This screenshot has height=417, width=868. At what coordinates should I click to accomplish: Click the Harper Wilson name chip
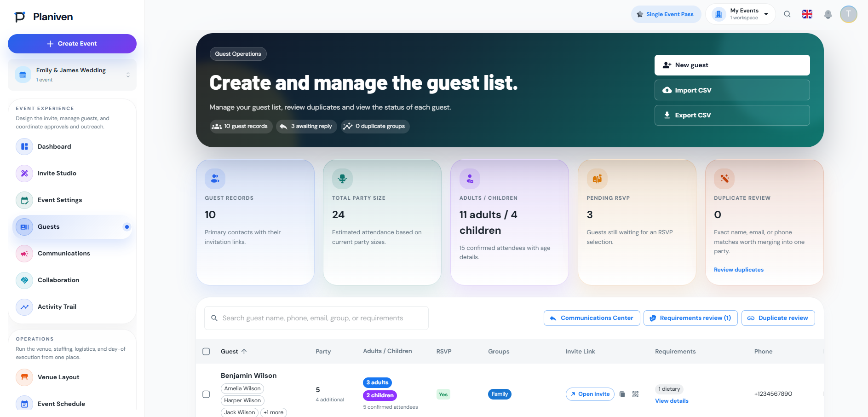coord(242,400)
